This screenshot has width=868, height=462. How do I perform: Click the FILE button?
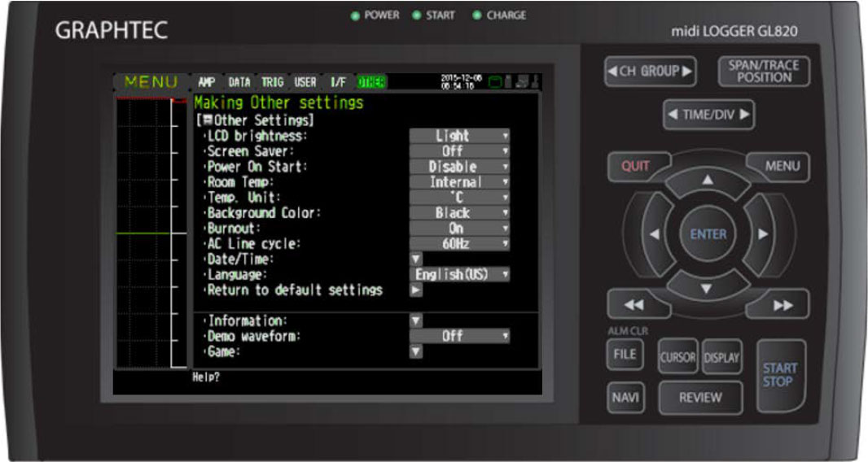coord(625,354)
